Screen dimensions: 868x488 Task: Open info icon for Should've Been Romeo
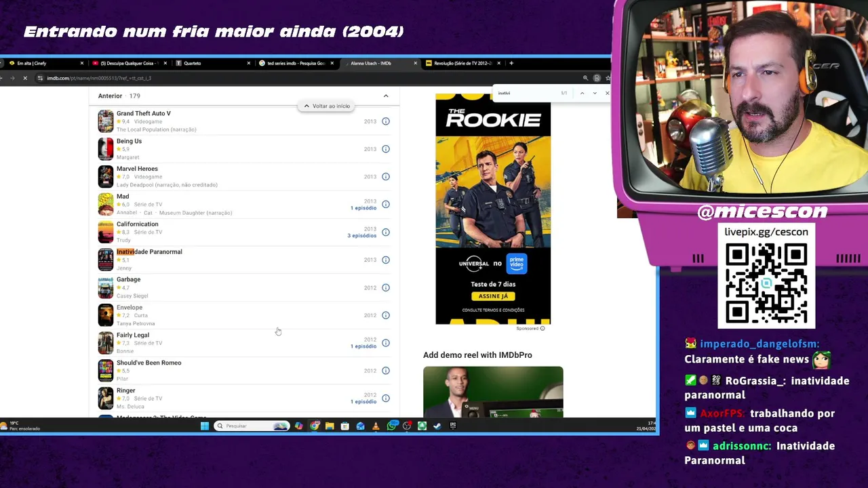click(386, 371)
